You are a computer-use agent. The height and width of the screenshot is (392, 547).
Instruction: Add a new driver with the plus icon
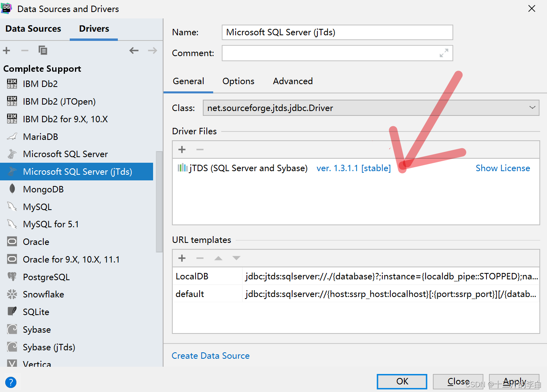pos(6,51)
